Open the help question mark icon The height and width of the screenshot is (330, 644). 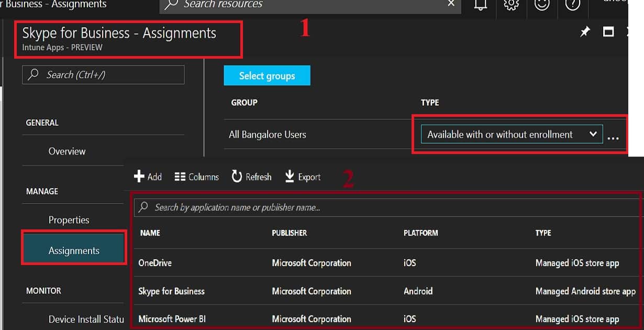tap(573, 5)
